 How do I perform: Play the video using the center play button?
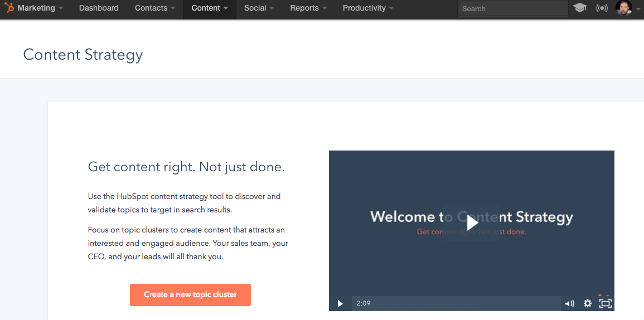pos(472,222)
